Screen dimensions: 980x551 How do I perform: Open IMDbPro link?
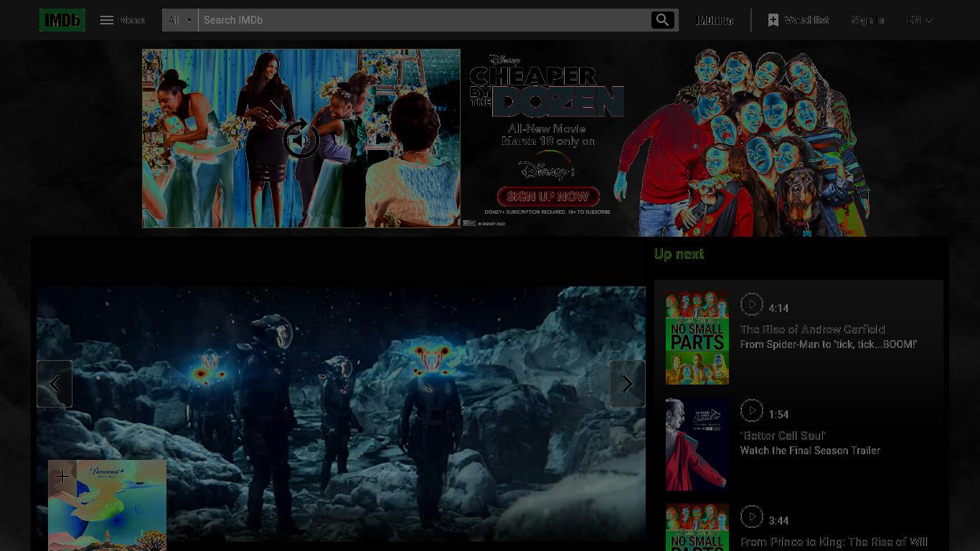(x=715, y=20)
